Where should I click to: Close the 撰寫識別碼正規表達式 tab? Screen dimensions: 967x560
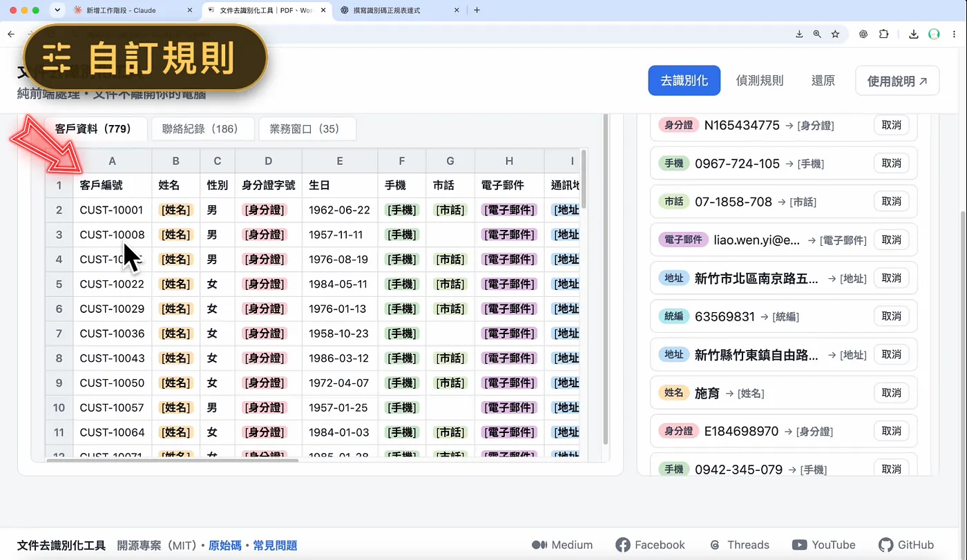click(457, 10)
